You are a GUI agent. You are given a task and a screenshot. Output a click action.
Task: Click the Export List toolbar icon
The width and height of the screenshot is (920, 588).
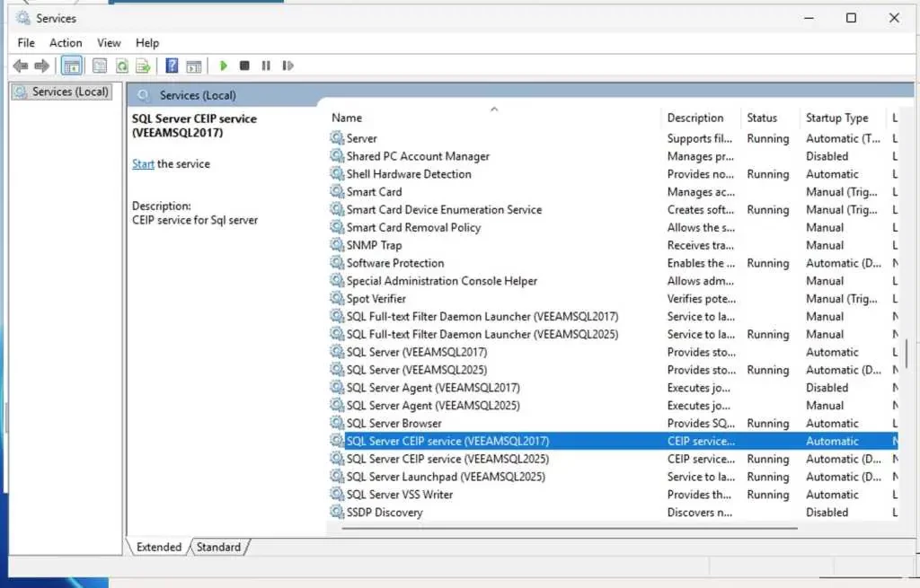142,66
